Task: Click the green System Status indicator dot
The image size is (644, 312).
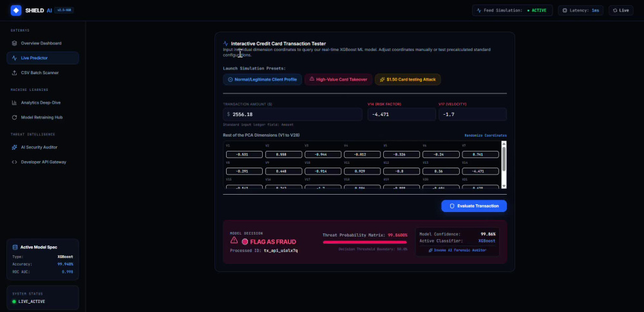Action: (x=14, y=301)
